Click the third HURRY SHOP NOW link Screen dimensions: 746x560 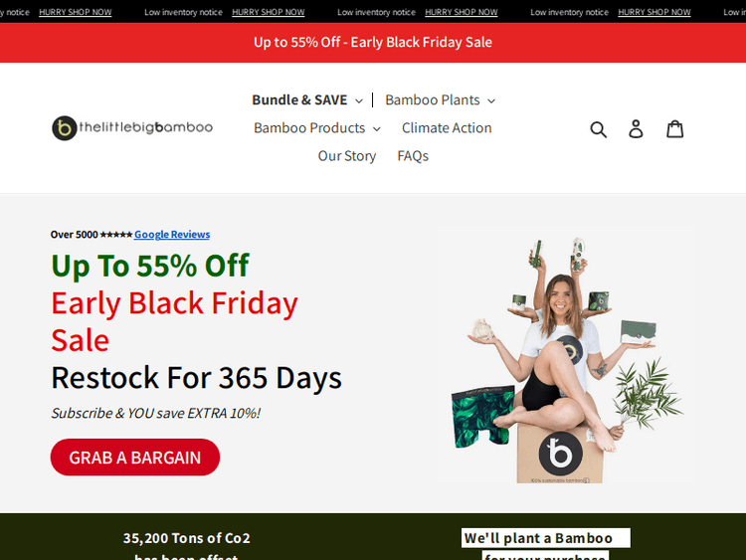coord(462,12)
